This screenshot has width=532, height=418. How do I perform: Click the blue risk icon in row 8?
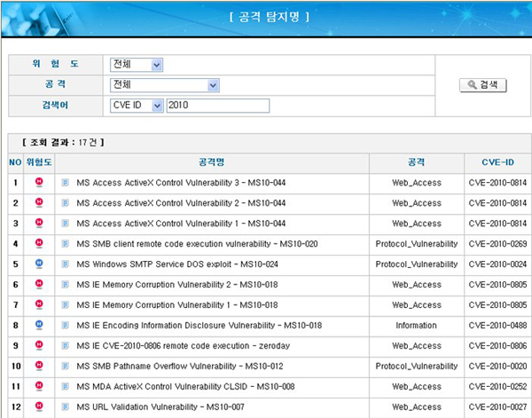pos(39,325)
